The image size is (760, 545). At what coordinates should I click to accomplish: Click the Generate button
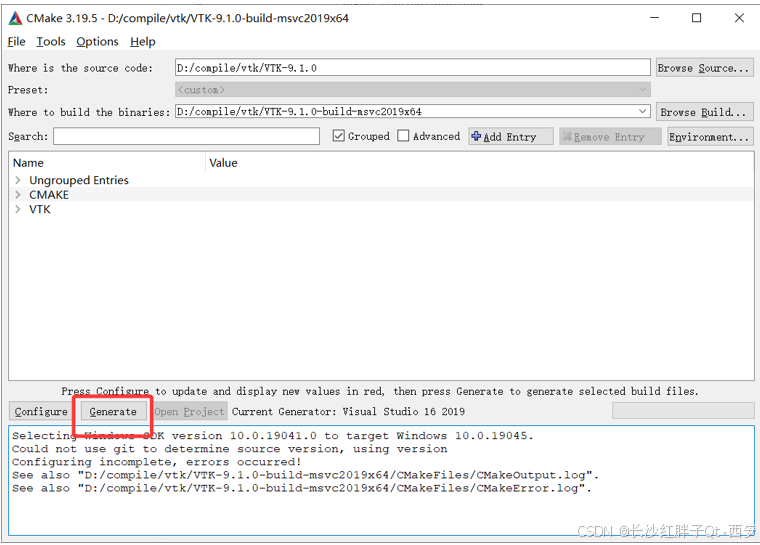pyautogui.click(x=113, y=412)
